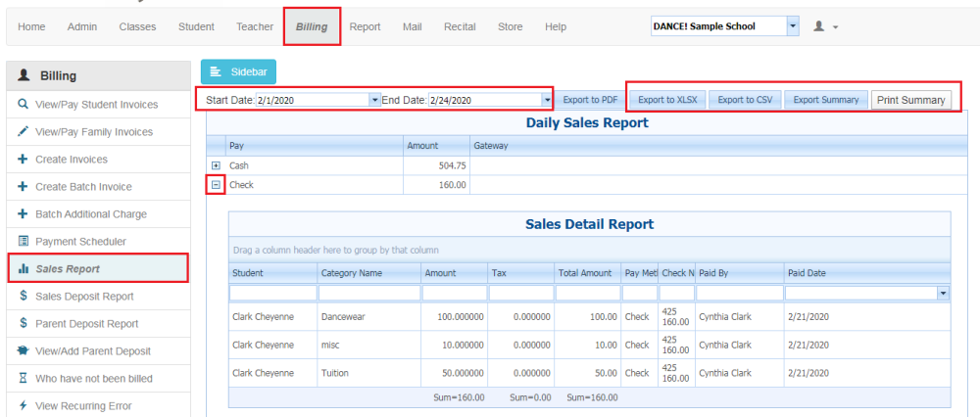980x417 pixels.
Task: Sort by Student column header
Action: (272, 273)
